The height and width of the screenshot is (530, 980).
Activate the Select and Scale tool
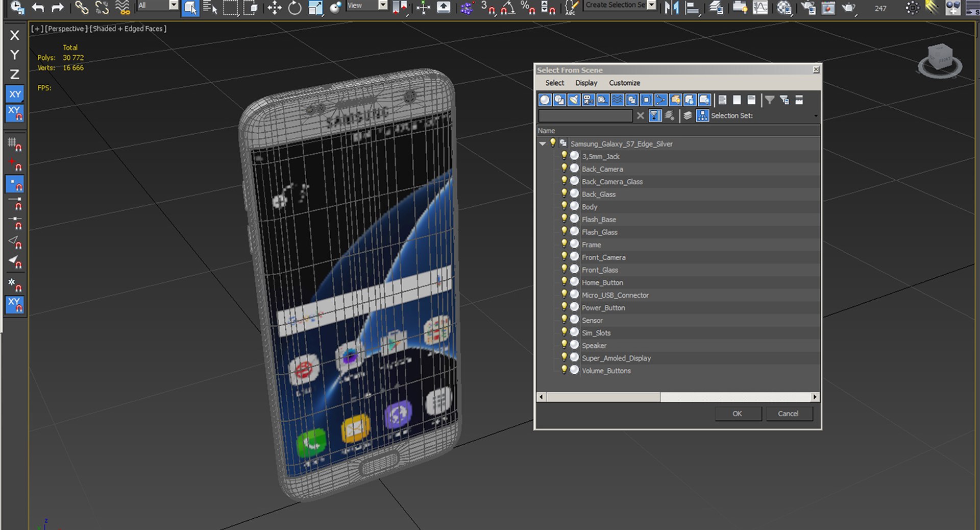click(315, 7)
